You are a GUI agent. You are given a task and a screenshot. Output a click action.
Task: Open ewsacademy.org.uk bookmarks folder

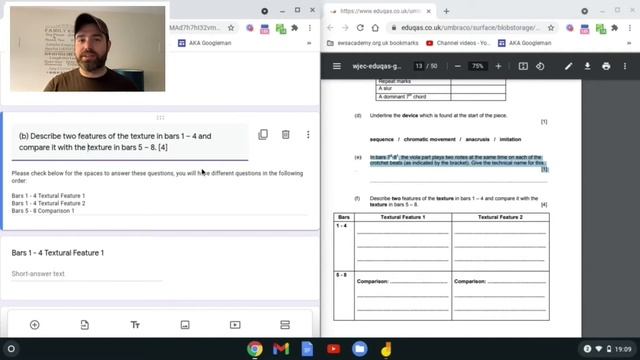click(x=373, y=43)
